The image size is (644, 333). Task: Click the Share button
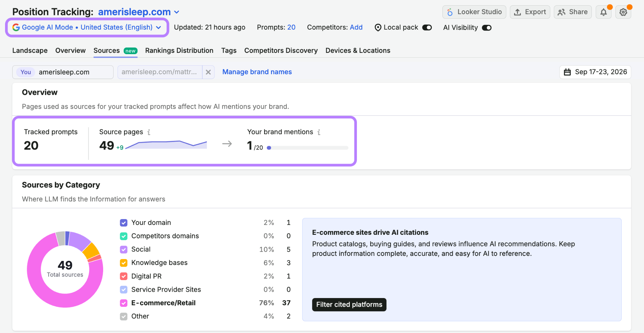(573, 12)
